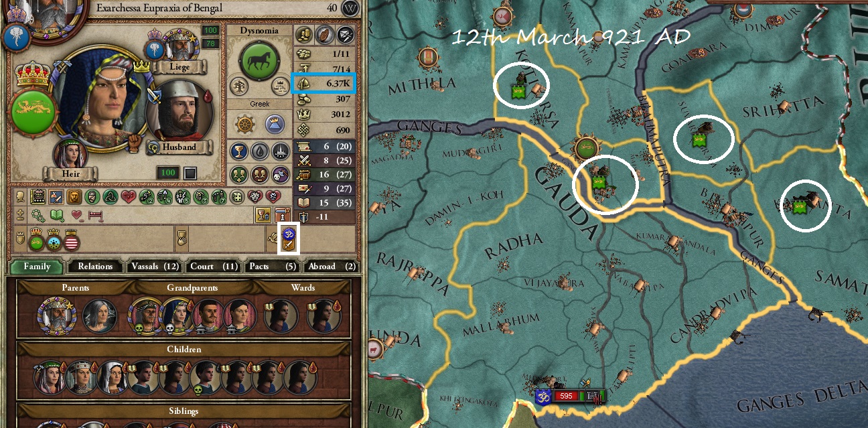The height and width of the screenshot is (428, 868).
Task: Click the ship wheel icon under Greek
Action: point(245,123)
